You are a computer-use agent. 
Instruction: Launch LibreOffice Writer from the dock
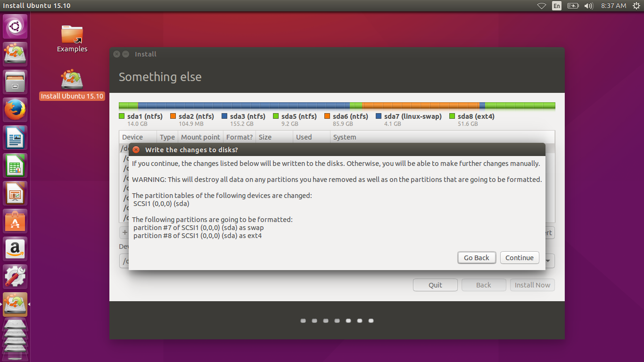coord(15,138)
